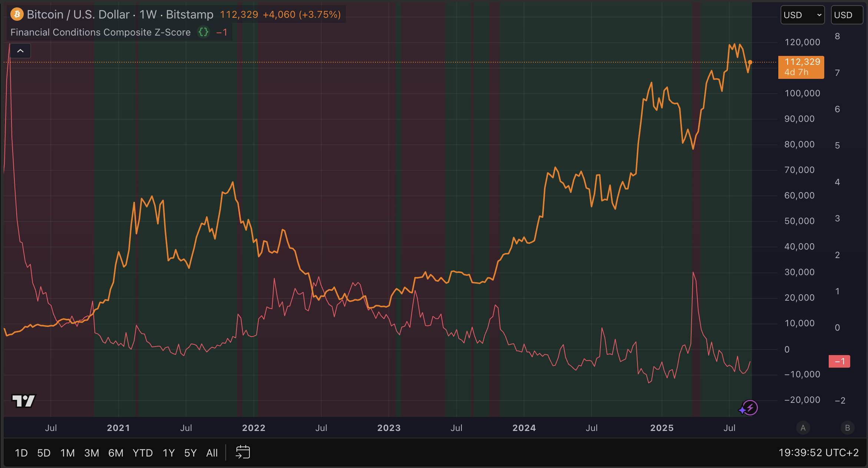868x468 pixels.
Task: Click the Financial Conditions Composite Z-Score legend
Action: (100, 32)
